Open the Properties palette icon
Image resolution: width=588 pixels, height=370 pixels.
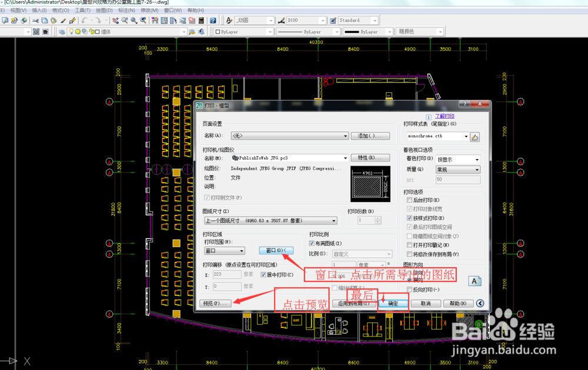(x=155, y=20)
